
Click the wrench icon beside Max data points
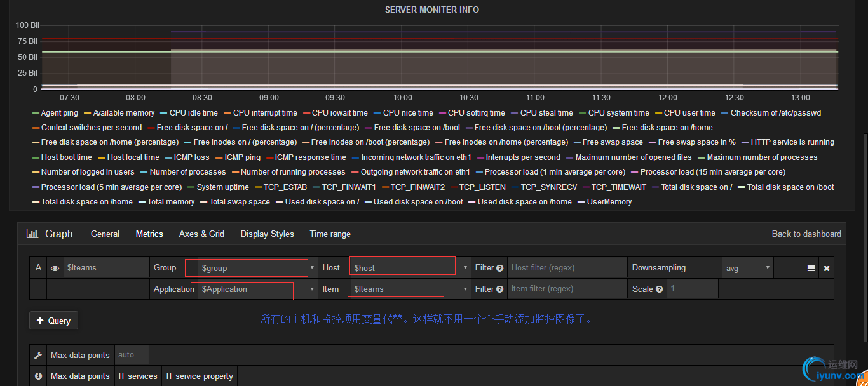(x=38, y=355)
